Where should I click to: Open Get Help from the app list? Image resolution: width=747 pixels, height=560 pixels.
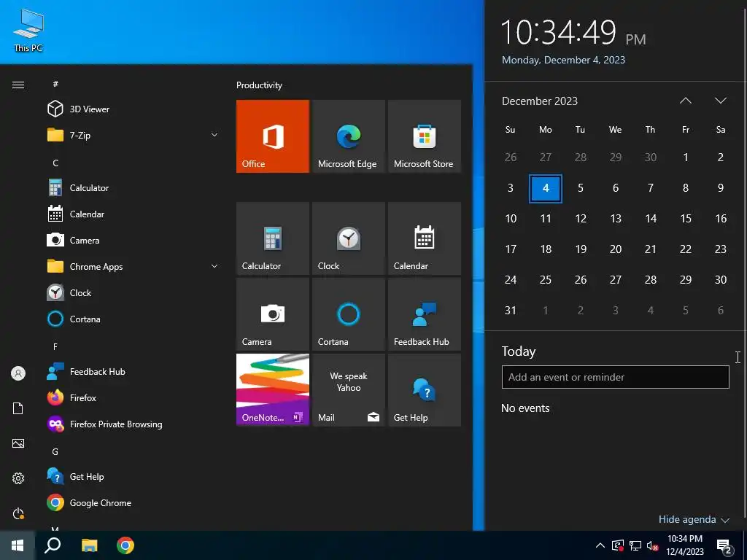133,477
